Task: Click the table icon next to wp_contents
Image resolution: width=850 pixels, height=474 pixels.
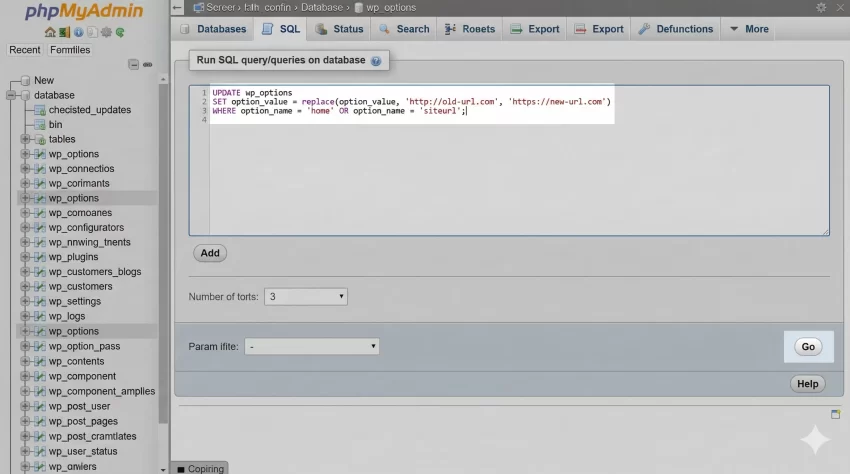Action: 40,361
